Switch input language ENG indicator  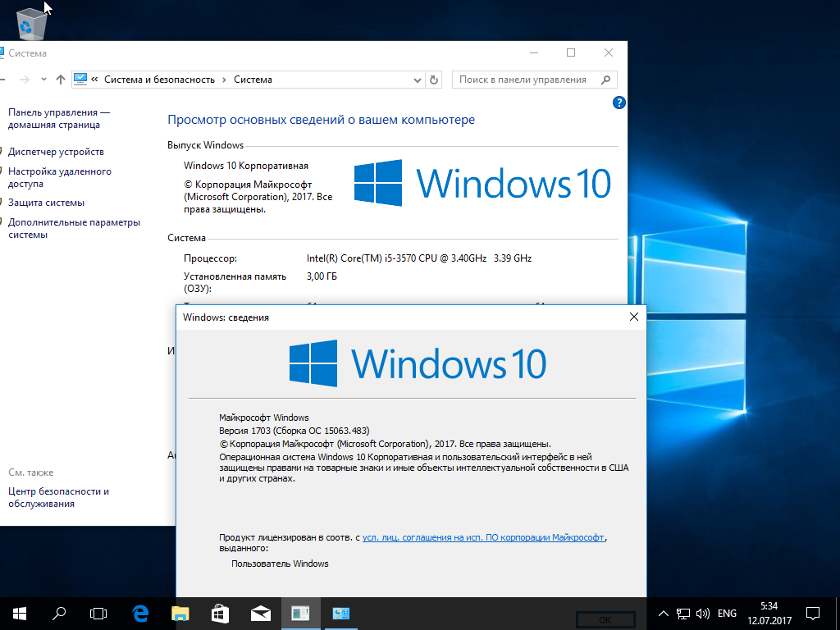(x=727, y=614)
